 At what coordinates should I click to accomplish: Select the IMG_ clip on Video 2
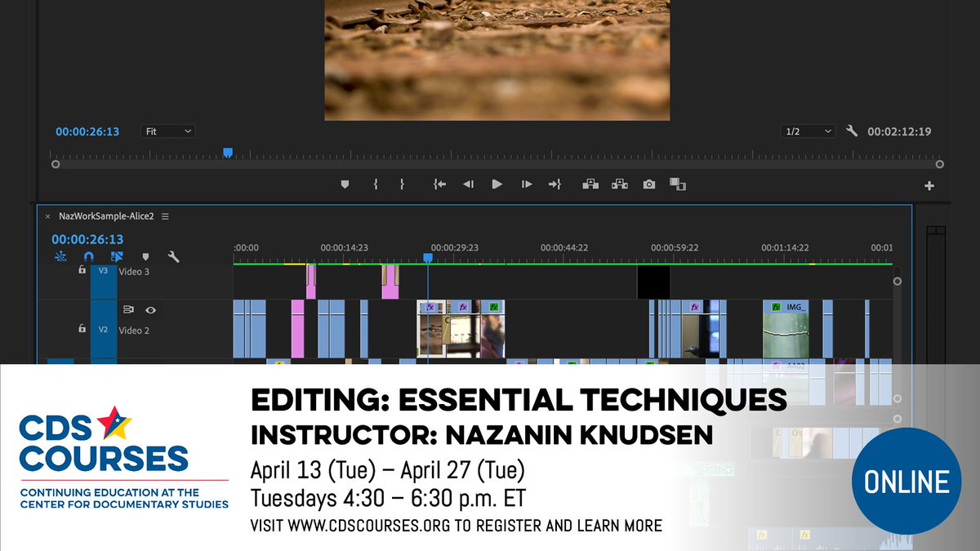coord(787,329)
